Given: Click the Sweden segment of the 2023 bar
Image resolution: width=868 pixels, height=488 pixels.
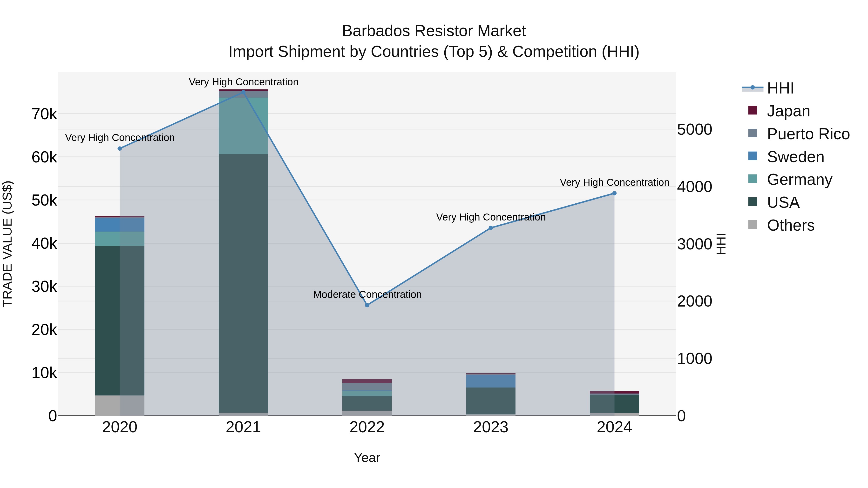Looking at the screenshot, I should click(491, 381).
